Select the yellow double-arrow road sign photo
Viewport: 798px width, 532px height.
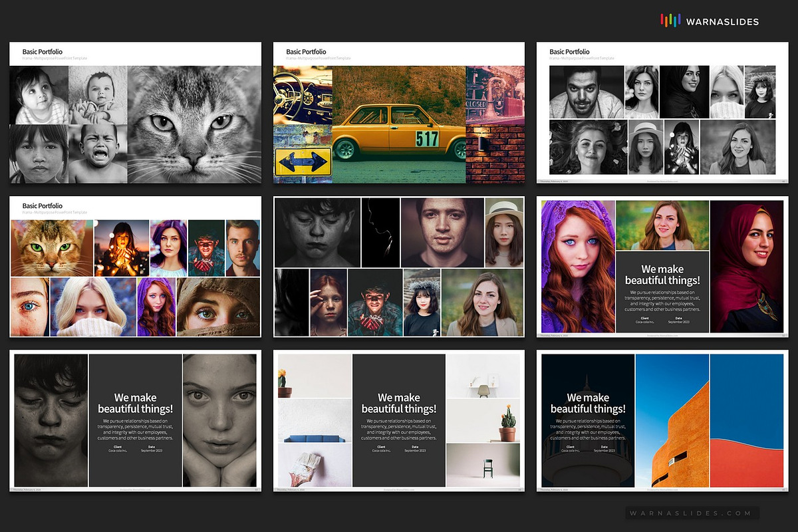pyautogui.click(x=303, y=154)
